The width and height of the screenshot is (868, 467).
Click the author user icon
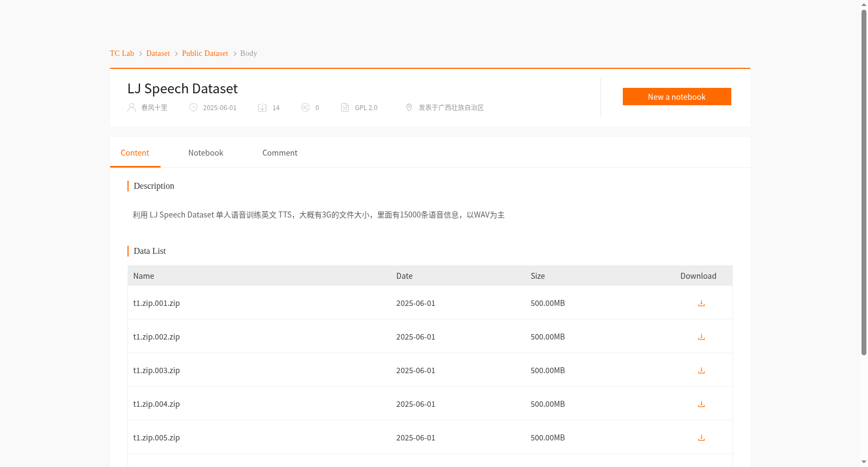tap(131, 107)
